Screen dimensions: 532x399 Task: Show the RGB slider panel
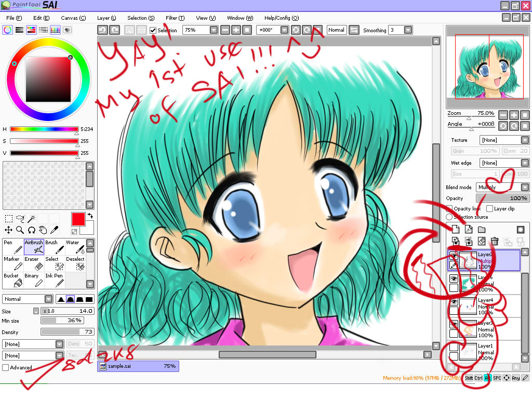click(19, 30)
